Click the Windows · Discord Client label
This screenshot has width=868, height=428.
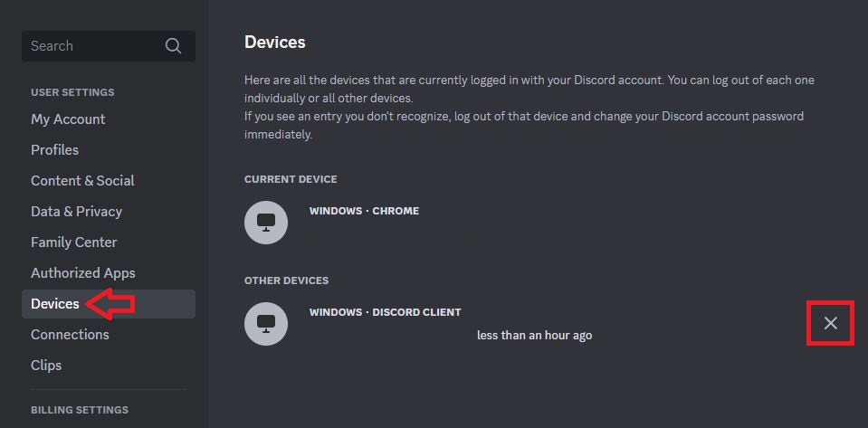click(385, 312)
